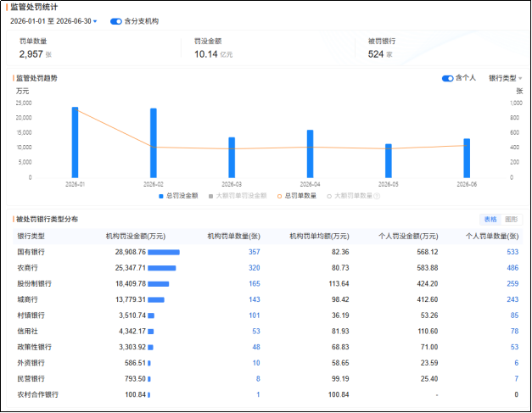Click the 大额罚单罚没金额 legend square icon
532x413 pixels.
210,196
